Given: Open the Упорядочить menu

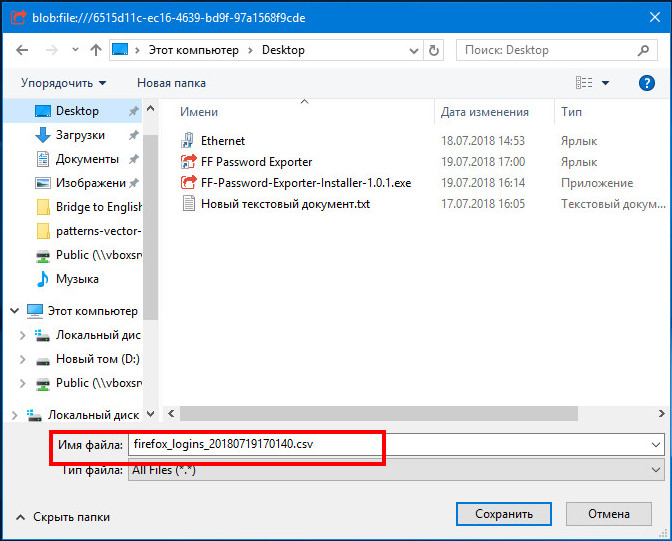Looking at the screenshot, I should click(63, 83).
